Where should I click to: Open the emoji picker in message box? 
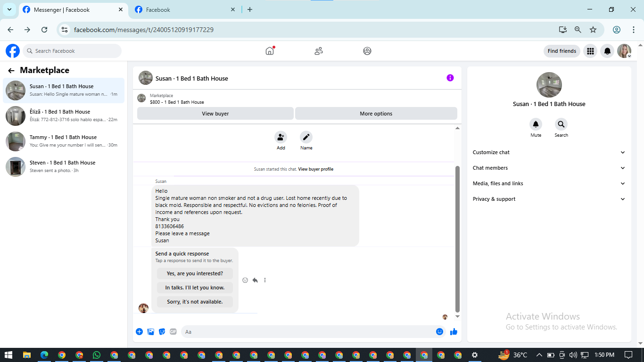(439, 332)
